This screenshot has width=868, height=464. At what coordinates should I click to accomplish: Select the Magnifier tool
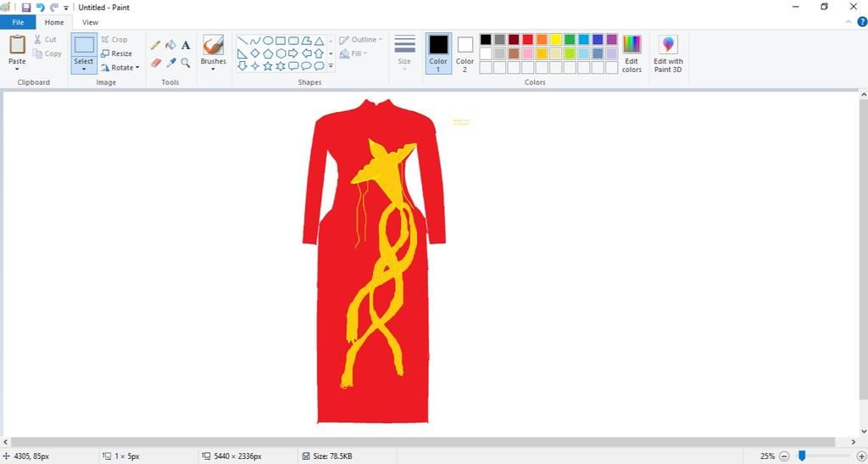coord(186,63)
